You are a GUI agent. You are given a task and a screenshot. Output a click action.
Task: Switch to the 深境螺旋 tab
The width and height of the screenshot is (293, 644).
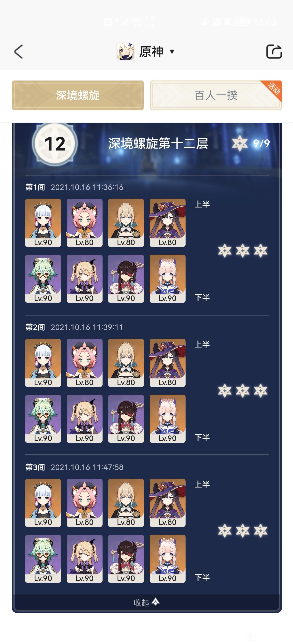(78, 95)
